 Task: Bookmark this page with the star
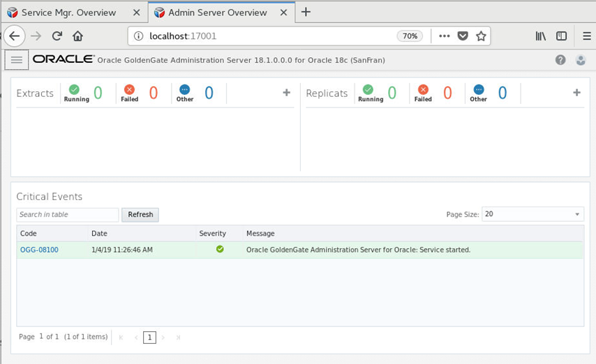[x=482, y=36]
